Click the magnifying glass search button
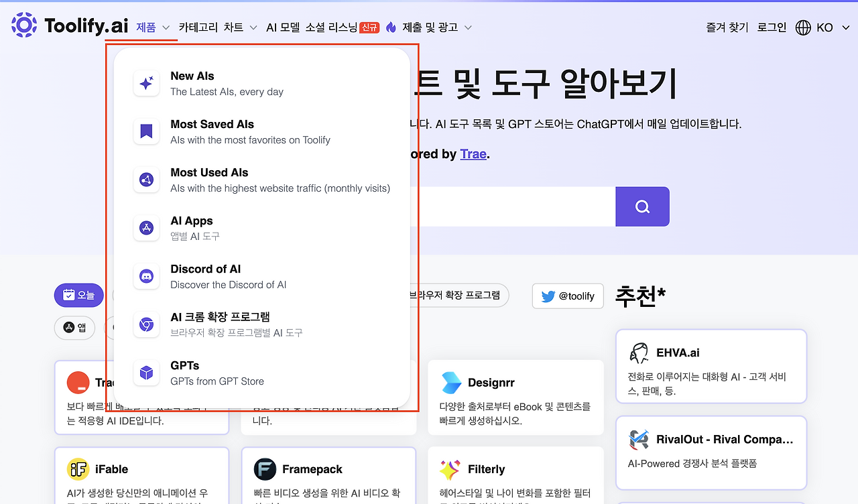 pyautogui.click(x=641, y=206)
